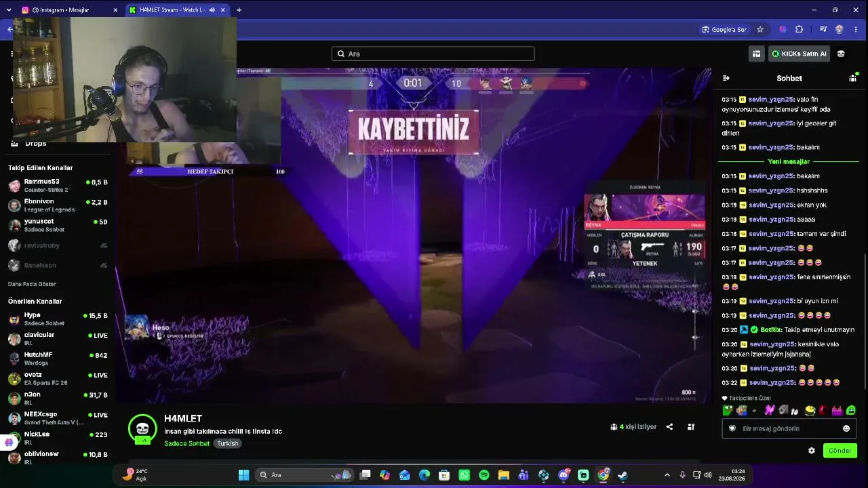This screenshot has width=868, height=488.
Task: Mute the H4MLET Stream tab audio
Action: (212, 10)
